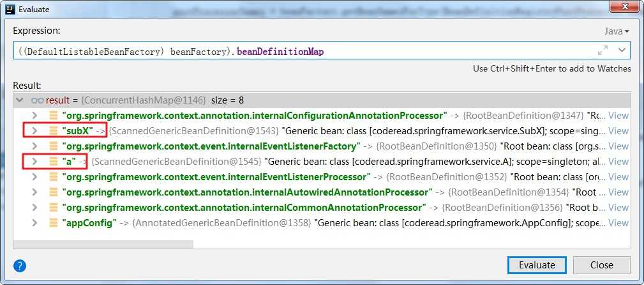
Task: Click View link on the appConfig row
Action: tap(618, 223)
